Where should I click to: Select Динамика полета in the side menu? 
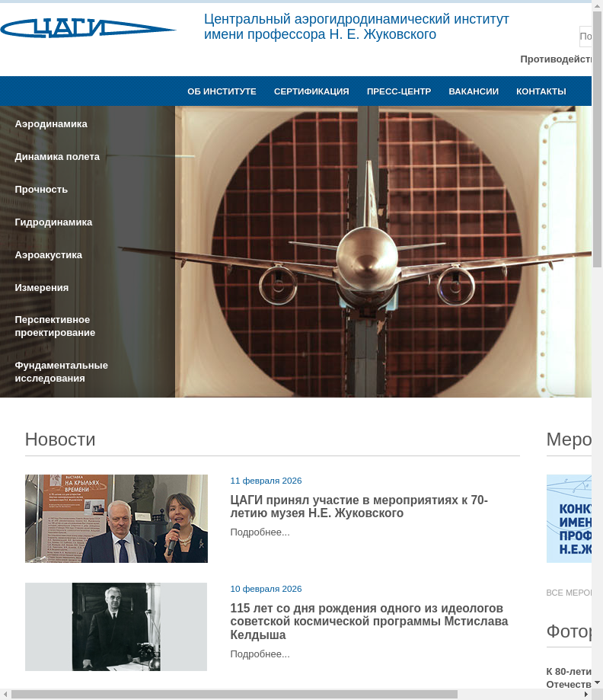pyautogui.click(x=57, y=157)
